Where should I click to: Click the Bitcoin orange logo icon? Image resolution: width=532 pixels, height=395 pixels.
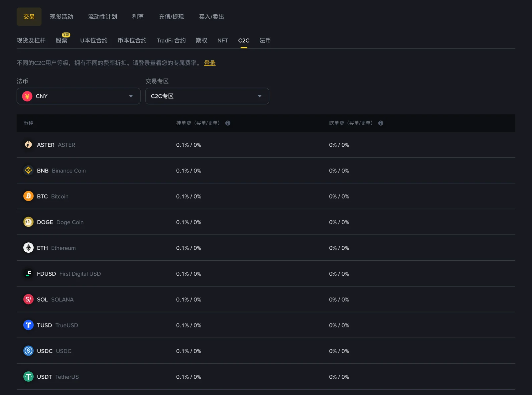tap(28, 196)
